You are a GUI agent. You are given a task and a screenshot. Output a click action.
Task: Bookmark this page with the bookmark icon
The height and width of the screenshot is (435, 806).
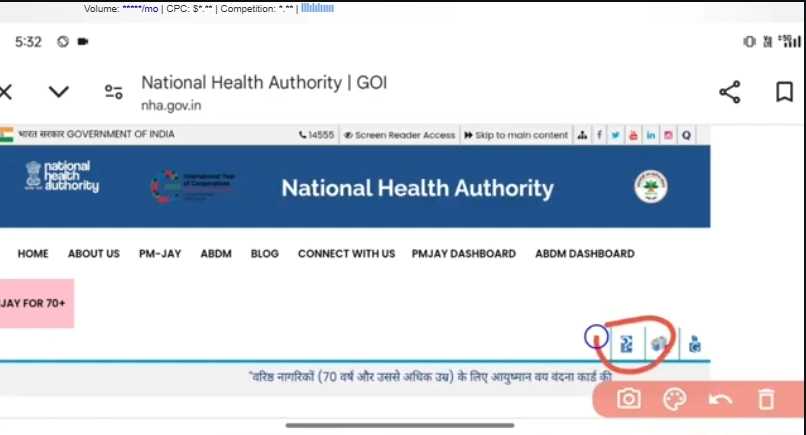(784, 92)
